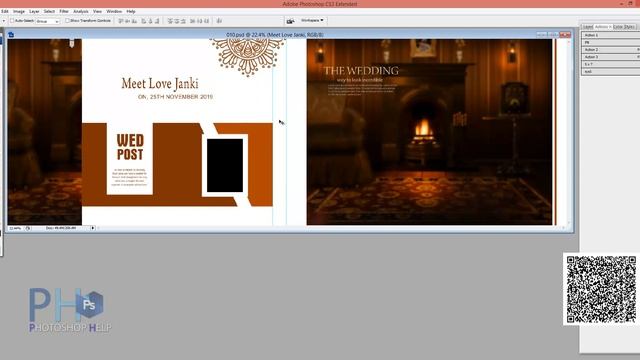Click Align Horizontal Centers icon
The width and height of the screenshot is (640, 360).
(x=150, y=21)
